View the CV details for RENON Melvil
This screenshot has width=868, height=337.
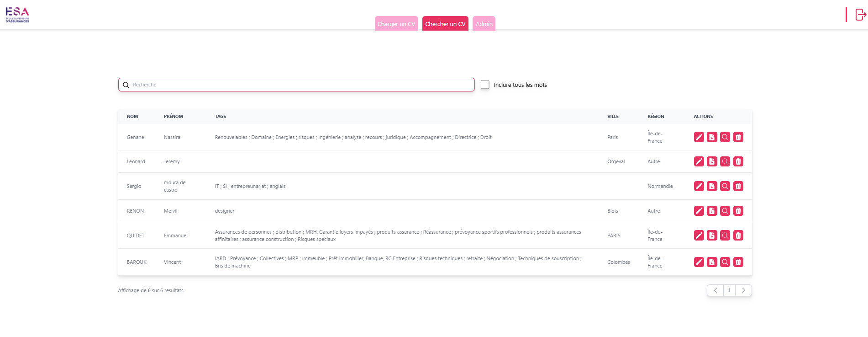pos(725,211)
